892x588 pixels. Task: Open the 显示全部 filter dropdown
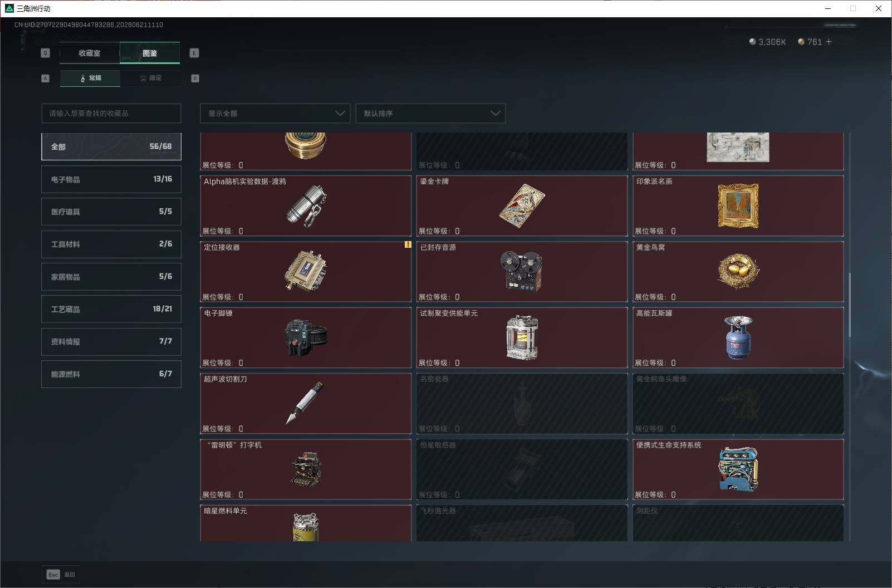(x=275, y=113)
